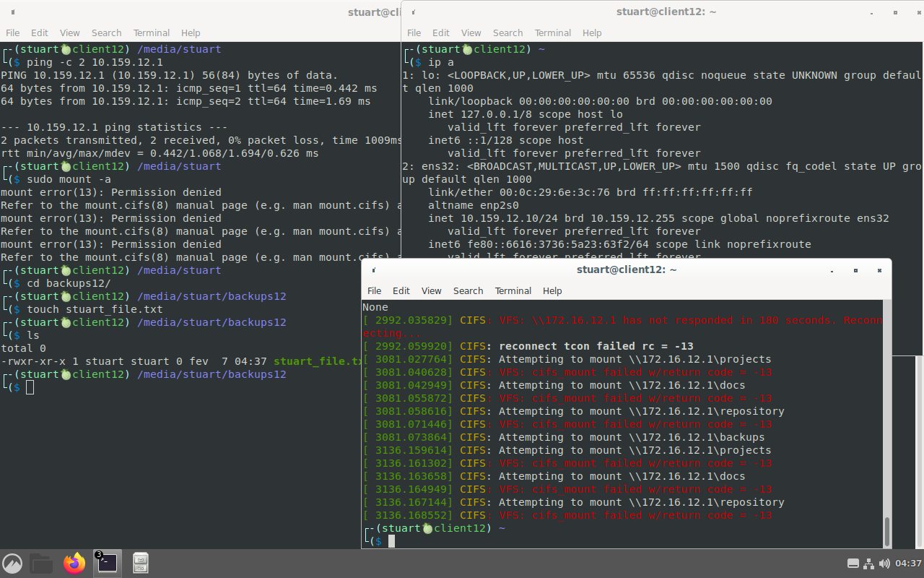The image size is (924, 578).
Task: Minimize the top-right terminal window
Action: [x=871, y=12]
